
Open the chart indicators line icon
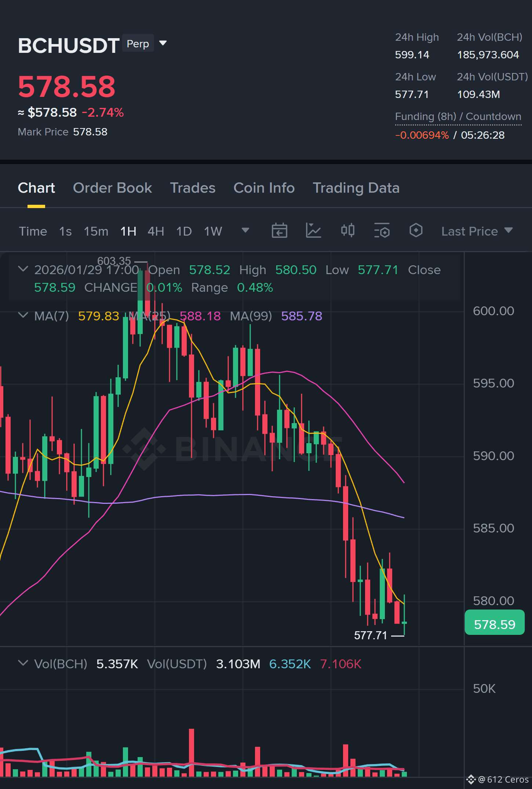(x=313, y=231)
